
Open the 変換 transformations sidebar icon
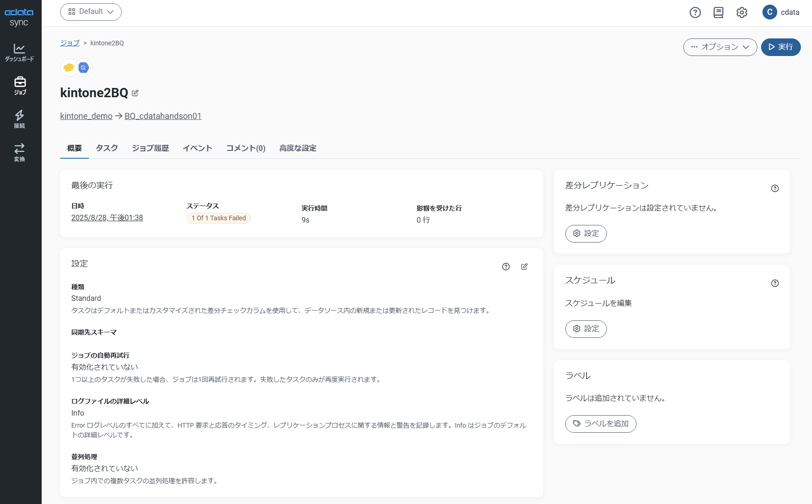coord(19,152)
